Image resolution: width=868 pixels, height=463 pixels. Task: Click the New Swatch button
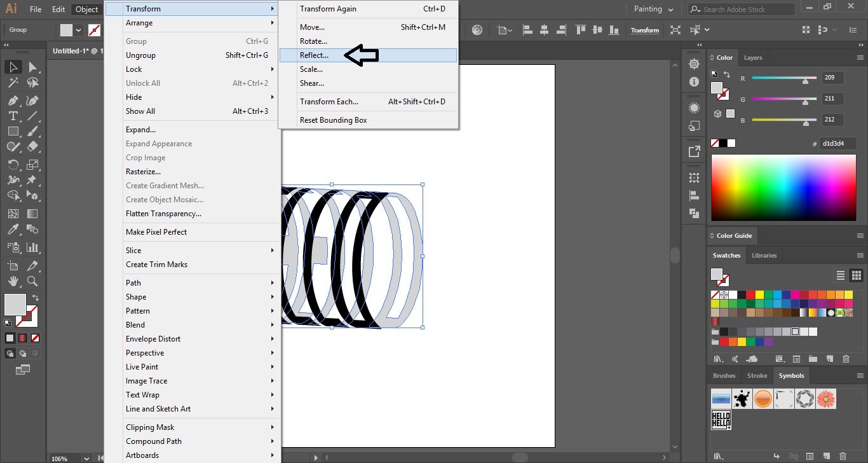(831, 359)
